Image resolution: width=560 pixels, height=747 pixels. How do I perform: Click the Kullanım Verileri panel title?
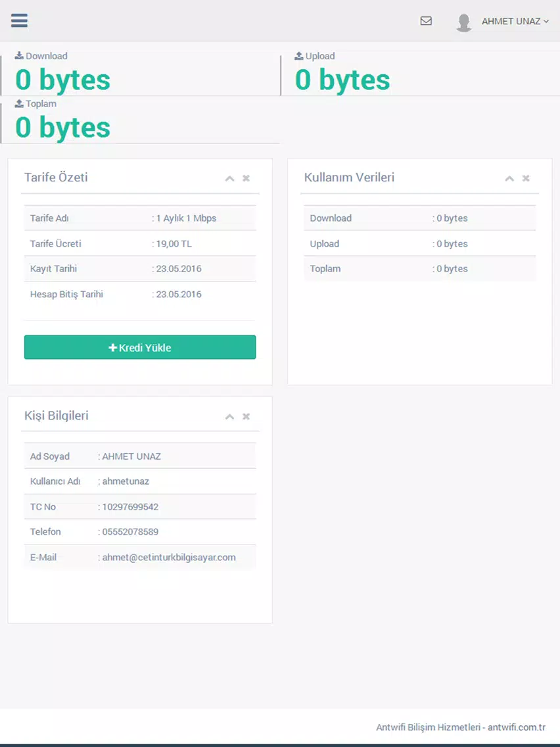click(349, 178)
